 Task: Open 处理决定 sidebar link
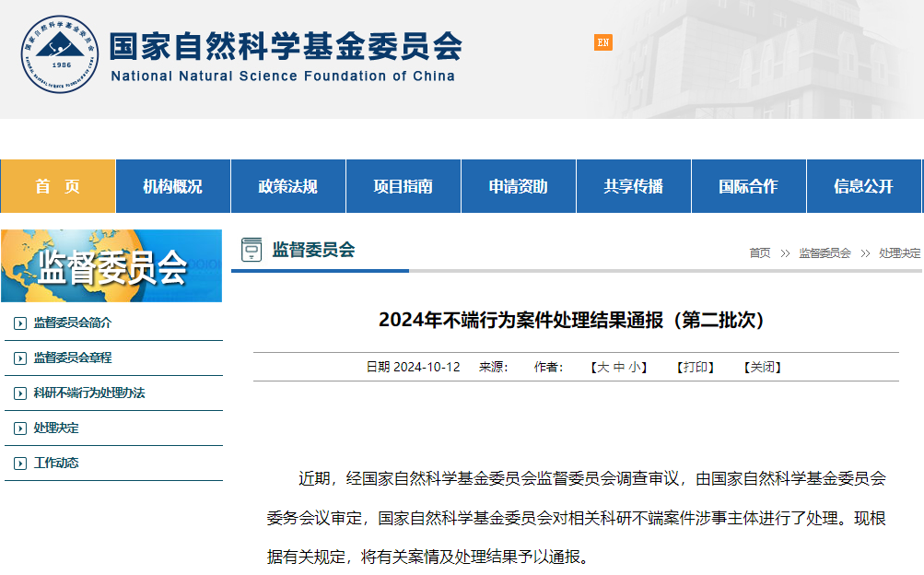click(56, 428)
